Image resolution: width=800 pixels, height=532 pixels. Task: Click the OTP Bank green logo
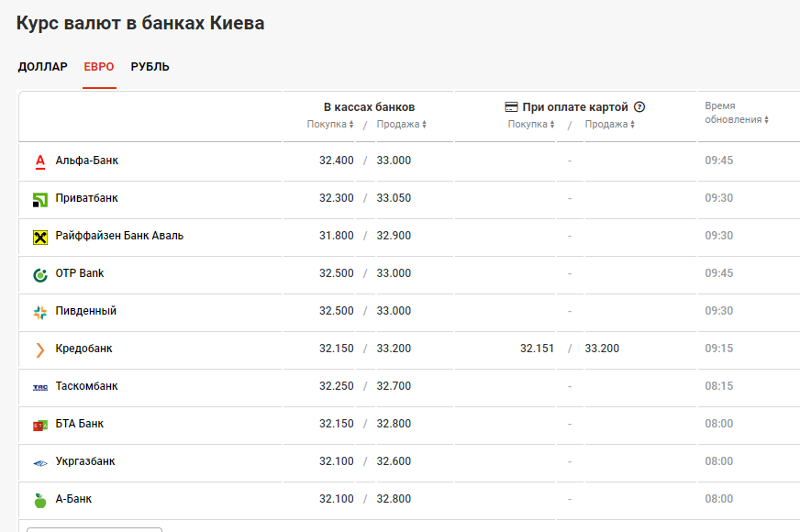[40, 275]
